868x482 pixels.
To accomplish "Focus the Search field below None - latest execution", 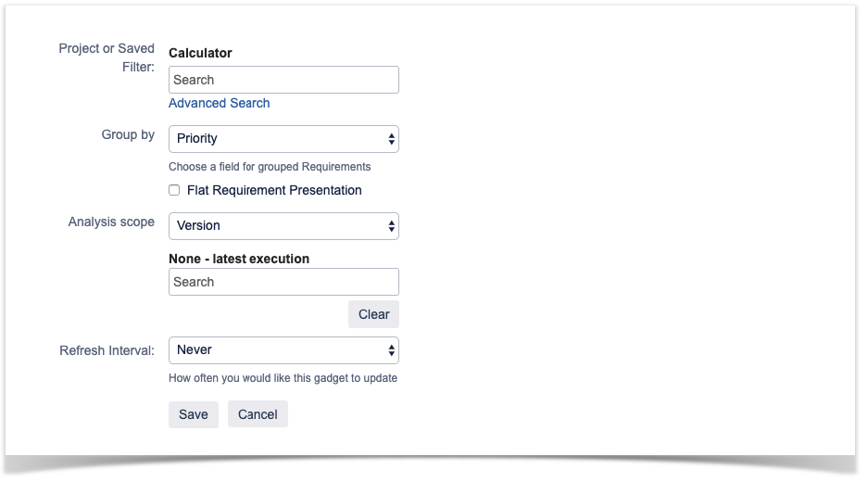I will (x=283, y=282).
